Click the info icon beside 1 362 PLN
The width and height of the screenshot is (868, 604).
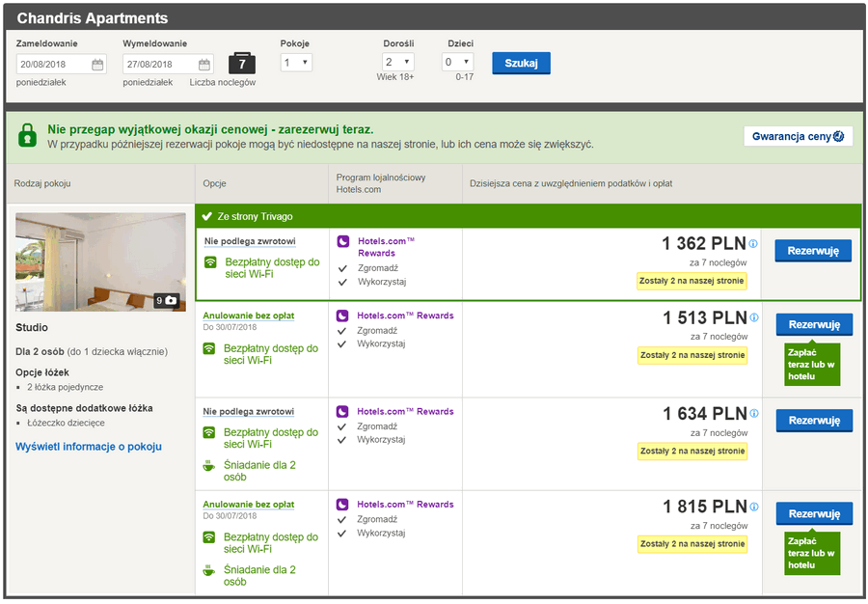click(x=753, y=243)
